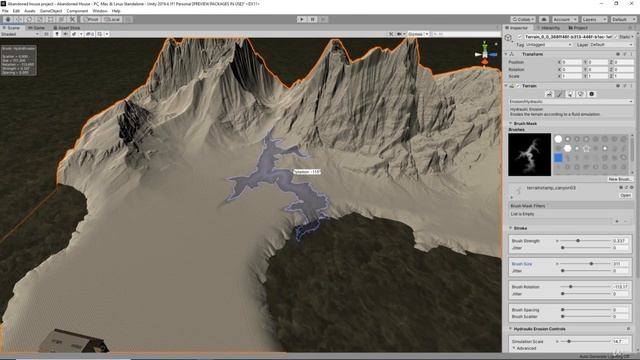Add a Brush Mask Filter with plus
Screen dimensions: 640x360
(617, 222)
